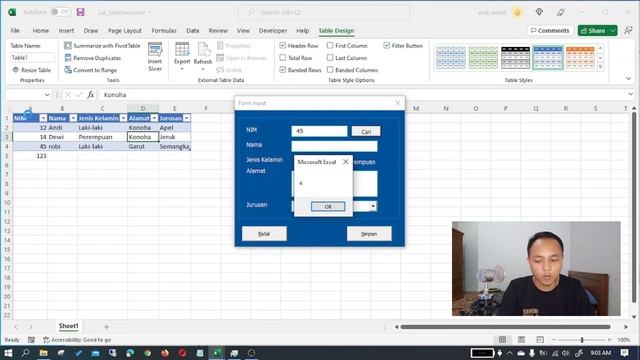The image size is (640, 360).
Task: Click the formula bar enter checkmark icon
Action: pyautogui.click(x=79, y=95)
